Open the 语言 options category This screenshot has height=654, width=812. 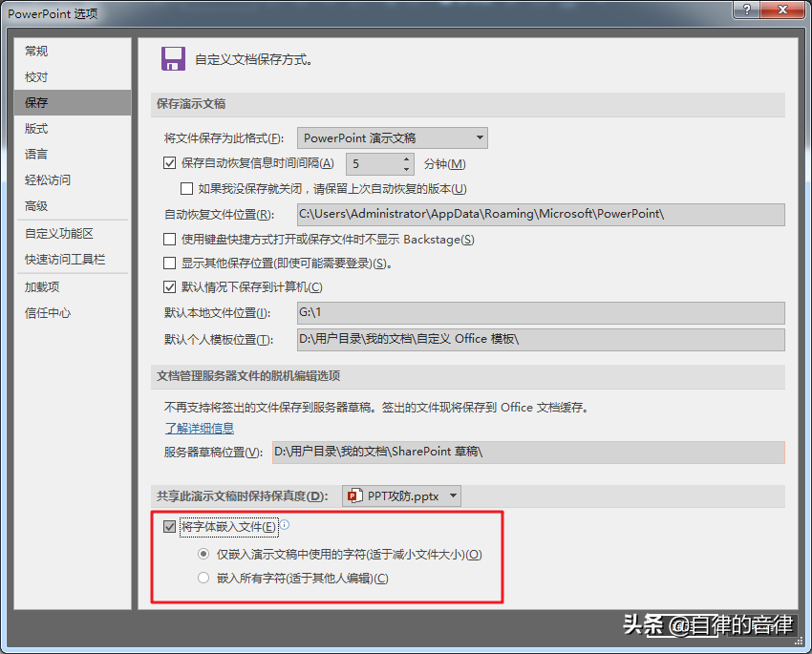point(73,154)
